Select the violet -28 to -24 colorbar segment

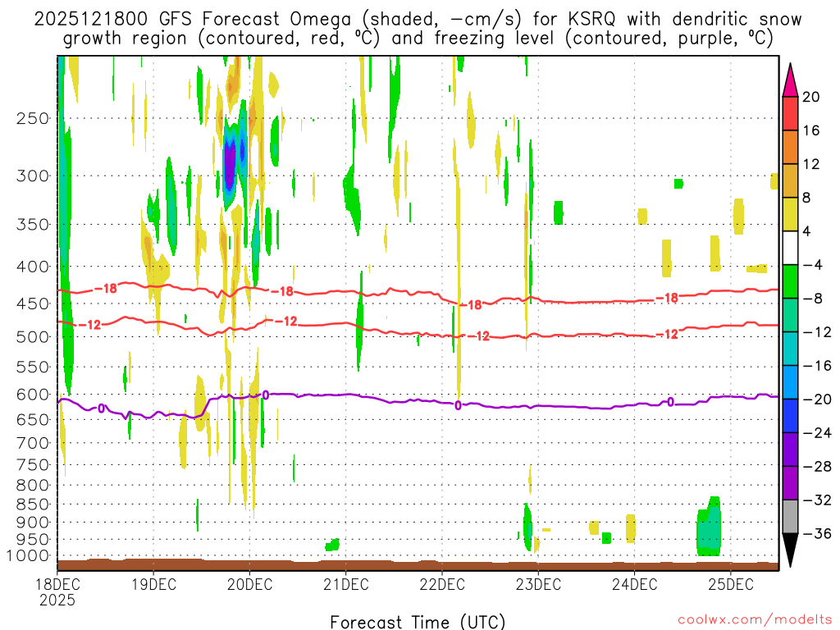tap(790, 450)
